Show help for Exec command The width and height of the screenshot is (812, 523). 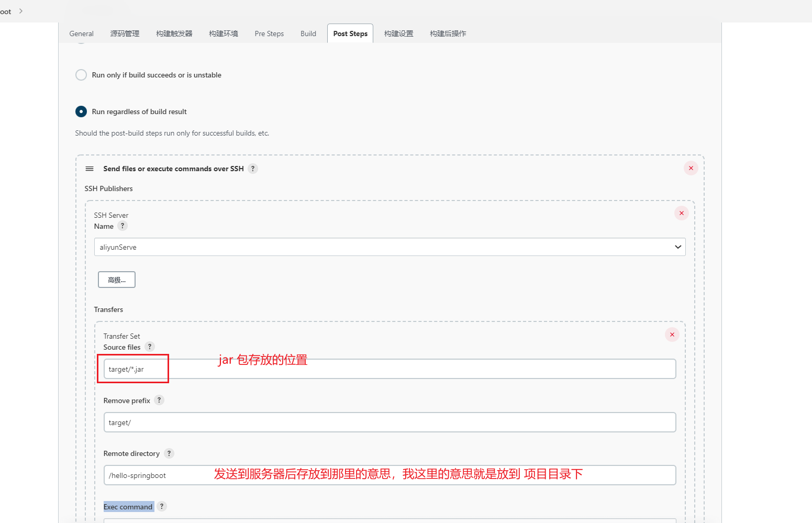click(162, 506)
